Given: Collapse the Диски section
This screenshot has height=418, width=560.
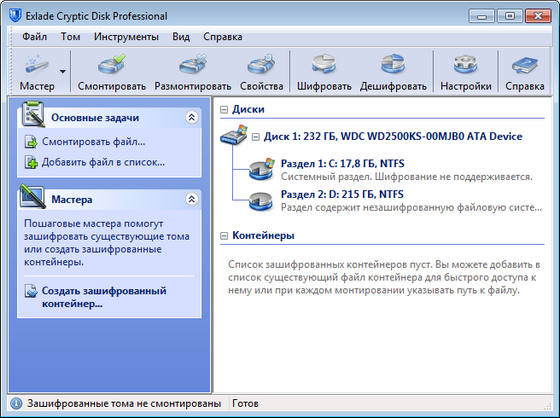Looking at the screenshot, I should pos(224,109).
